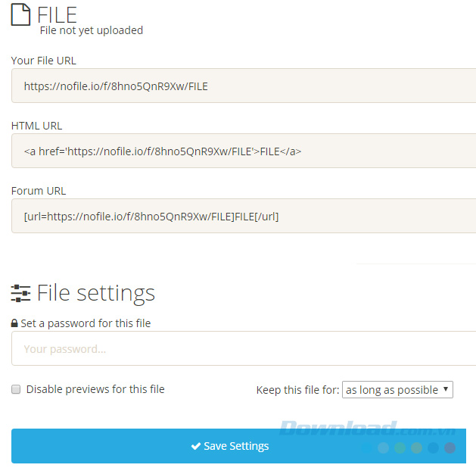Open the Keep this file for dropdown

(x=397, y=390)
